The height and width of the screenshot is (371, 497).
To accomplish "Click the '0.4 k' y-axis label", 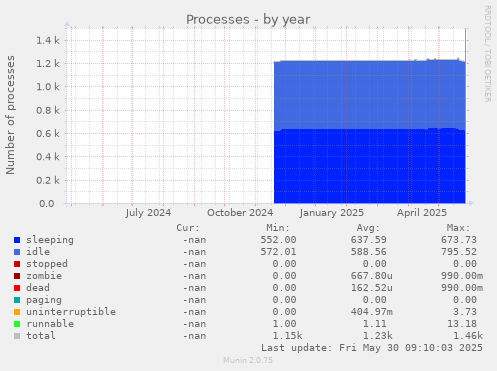I will [48, 157].
